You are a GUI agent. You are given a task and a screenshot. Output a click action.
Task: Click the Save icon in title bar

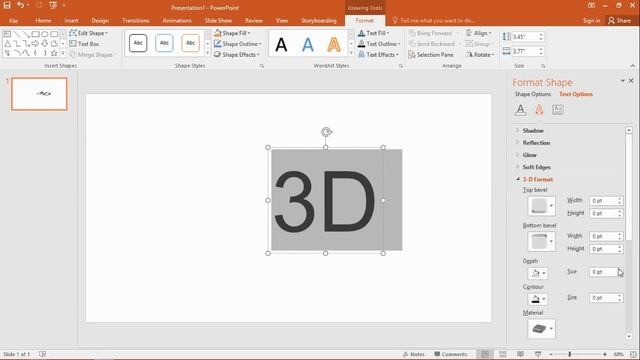7,5
